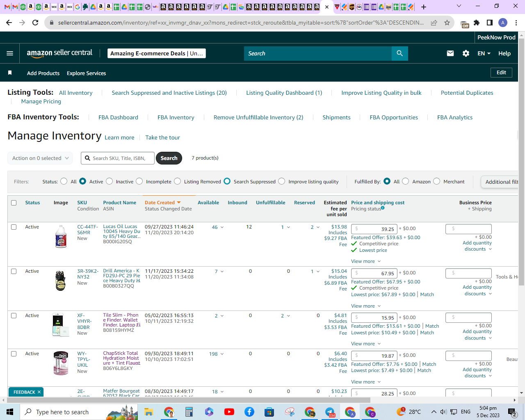Open the Additional filters button

tap(500, 182)
